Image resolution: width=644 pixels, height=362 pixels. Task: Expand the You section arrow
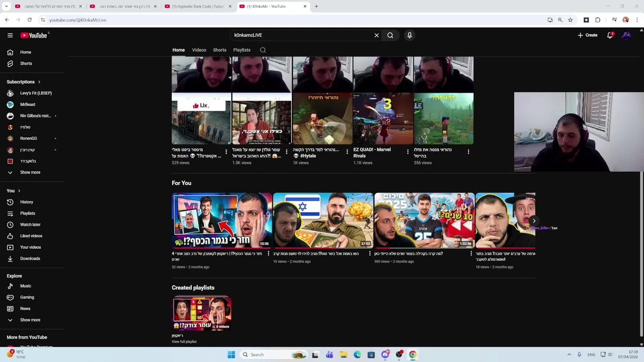pos(19,191)
